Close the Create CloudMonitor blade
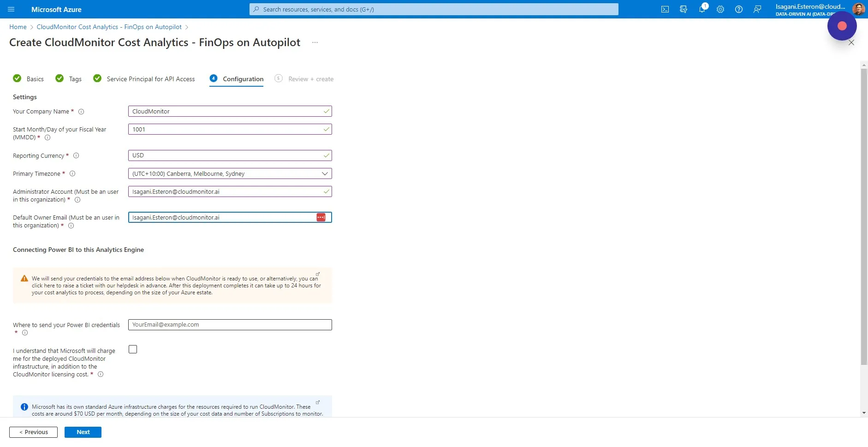 coord(851,42)
